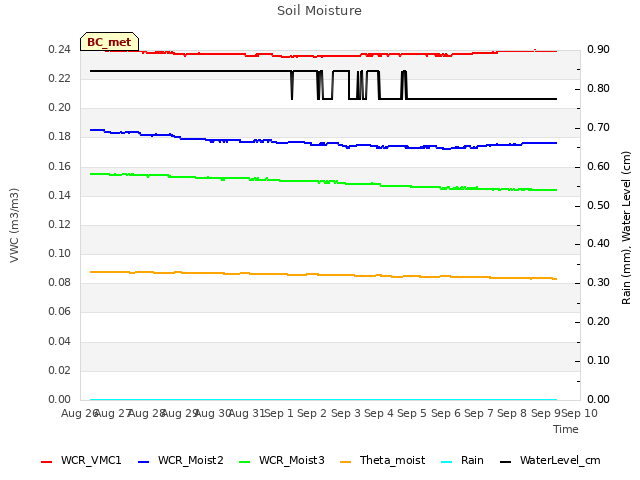Click the VWC (m3/m3) axis label
Screen dimensions: 640x480
click(x=14, y=225)
